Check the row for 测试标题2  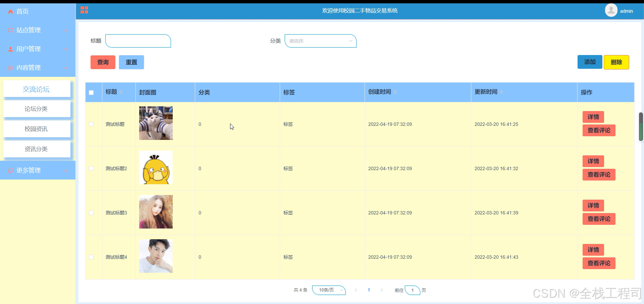click(x=91, y=168)
